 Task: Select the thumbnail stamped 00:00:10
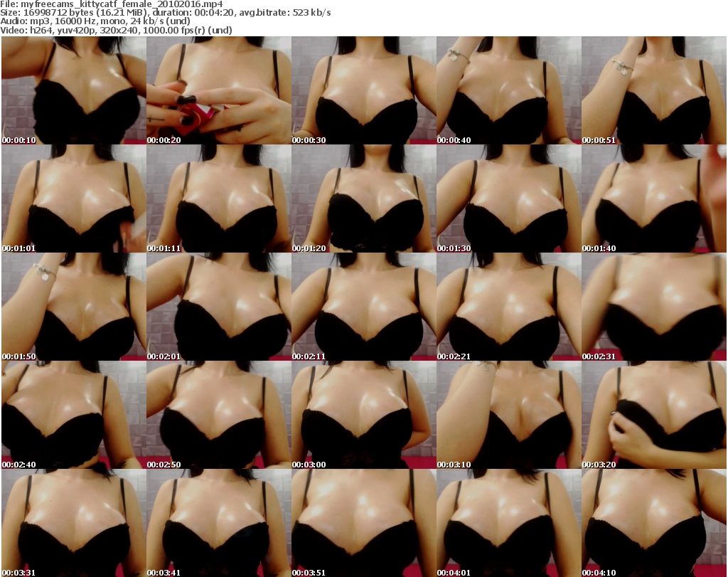pos(74,90)
